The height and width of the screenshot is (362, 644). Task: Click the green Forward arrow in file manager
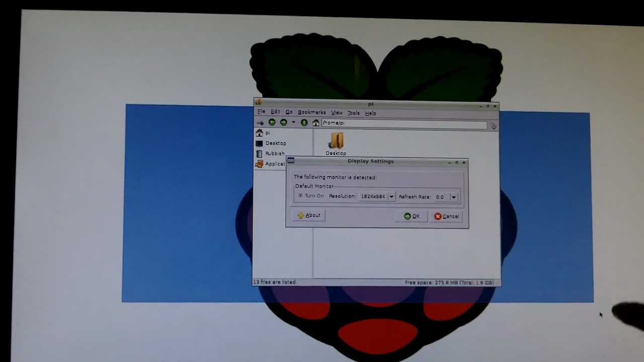pyautogui.click(x=283, y=122)
